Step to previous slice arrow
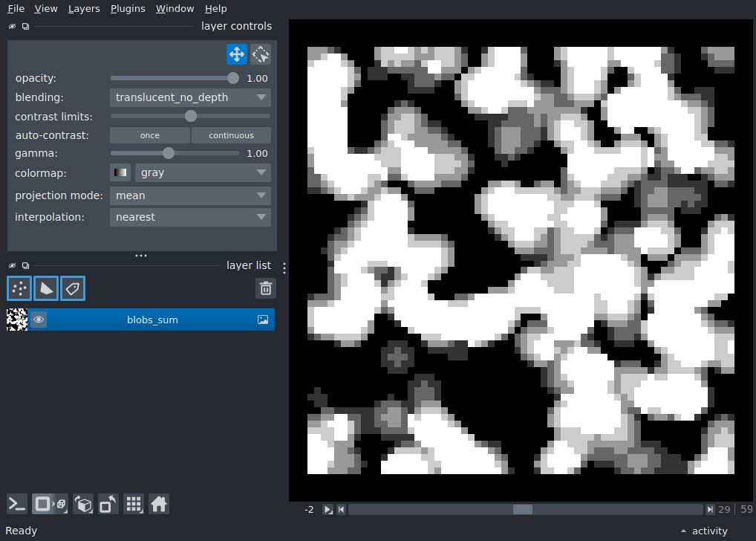 click(342, 510)
